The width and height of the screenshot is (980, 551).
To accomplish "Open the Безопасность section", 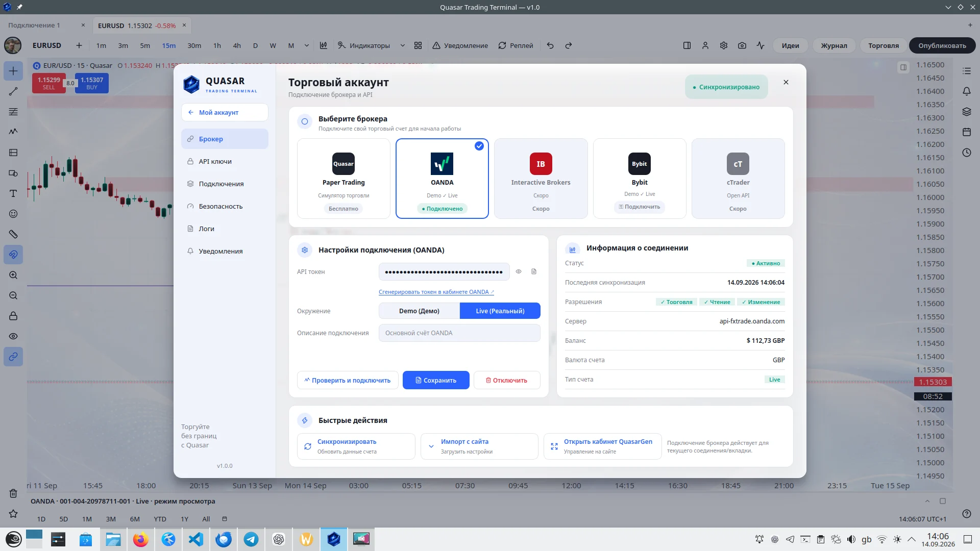I will tap(225, 206).
